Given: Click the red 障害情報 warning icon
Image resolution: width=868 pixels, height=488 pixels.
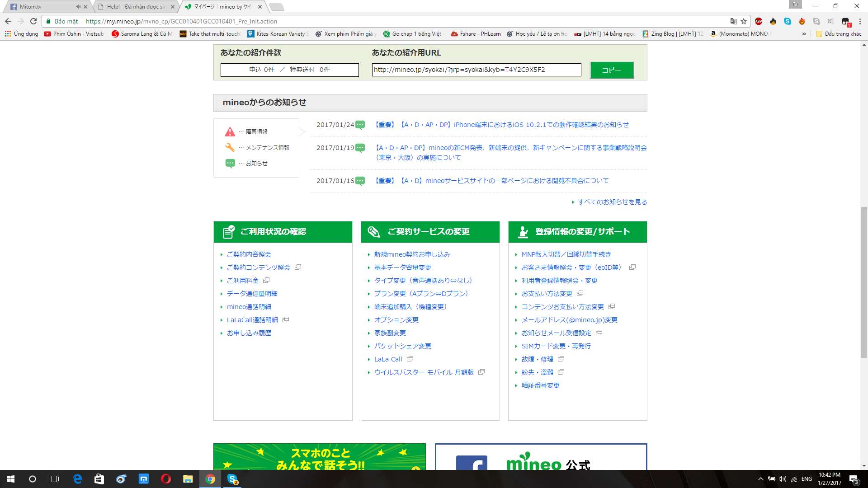Looking at the screenshot, I should 230,131.
